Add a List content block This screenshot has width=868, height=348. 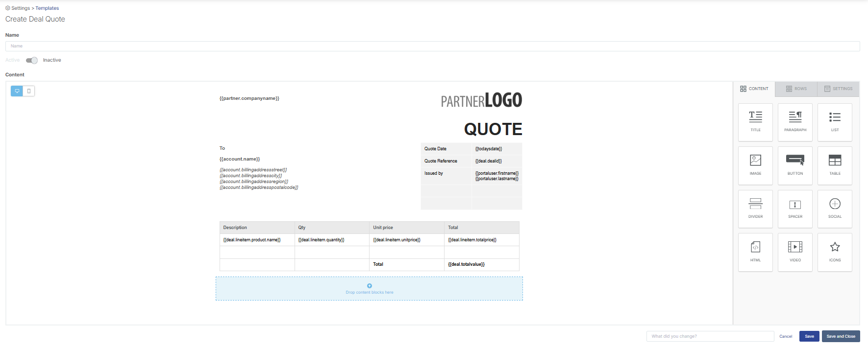tap(835, 122)
